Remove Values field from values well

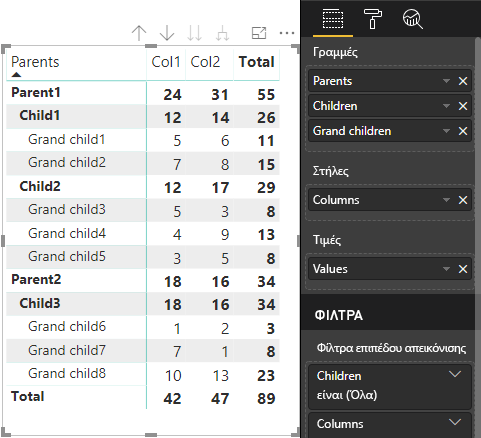(x=463, y=269)
